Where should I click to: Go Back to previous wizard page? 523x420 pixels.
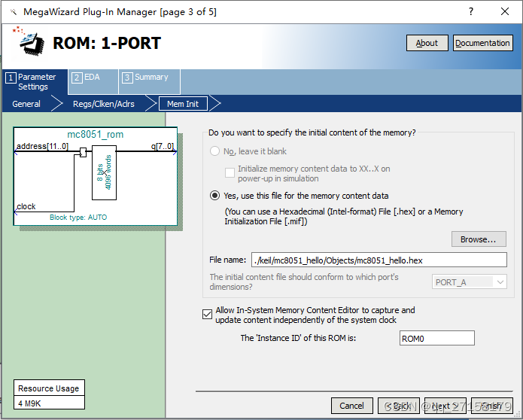point(399,406)
